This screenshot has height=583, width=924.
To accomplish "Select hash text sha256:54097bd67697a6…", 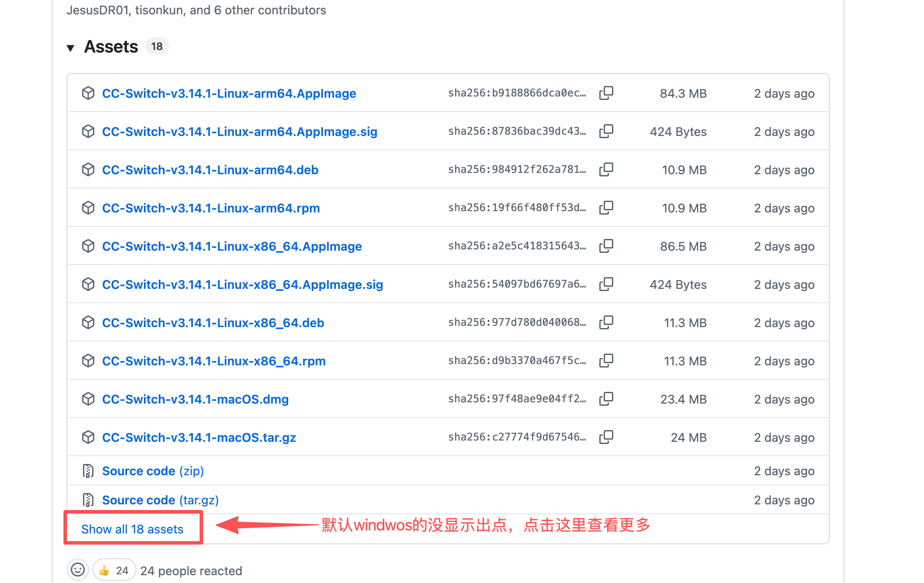I will click(517, 284).
